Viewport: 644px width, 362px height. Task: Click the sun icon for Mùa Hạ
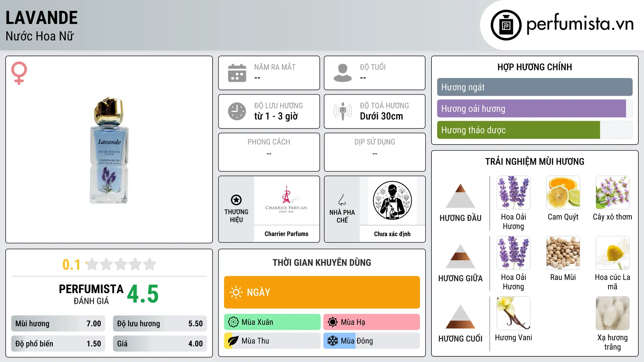[333, 322]
